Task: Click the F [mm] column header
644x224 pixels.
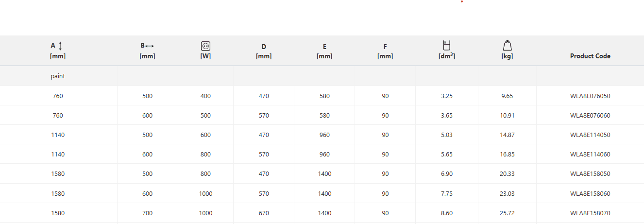Action: [x=385, y=52]
